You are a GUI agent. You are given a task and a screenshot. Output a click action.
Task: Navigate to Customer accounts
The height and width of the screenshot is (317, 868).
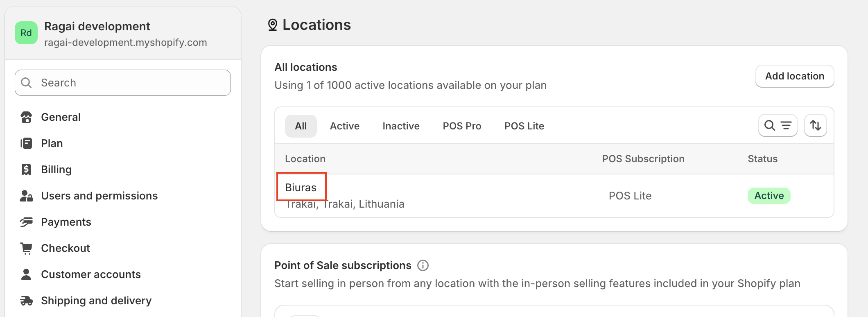pyautogui.click(x=90, y=274)
